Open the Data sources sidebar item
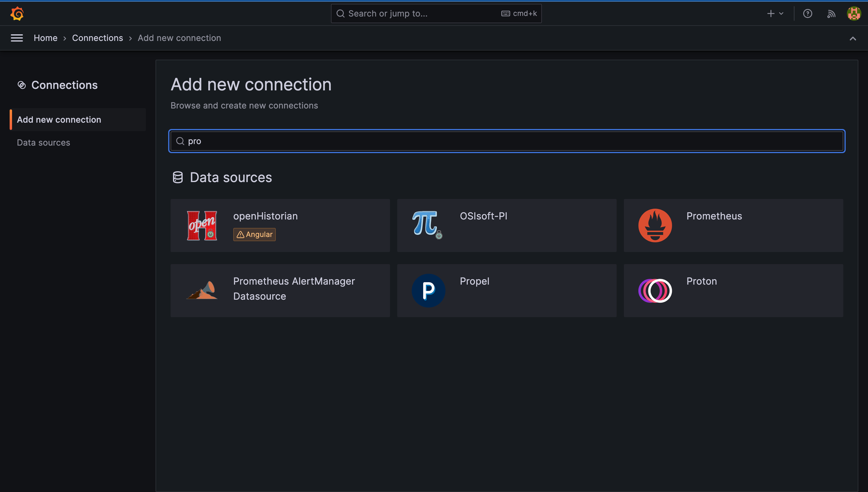The image size is (868, 492). point(43,142)
